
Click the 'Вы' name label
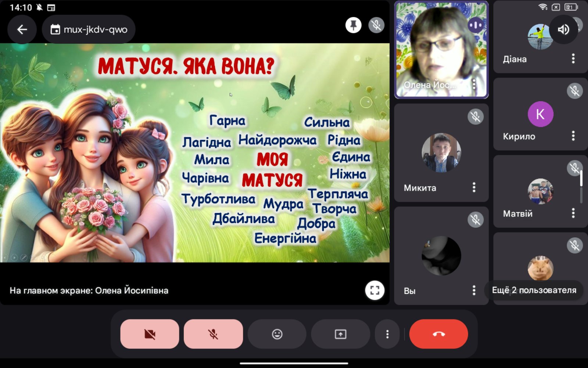(410, 291)
